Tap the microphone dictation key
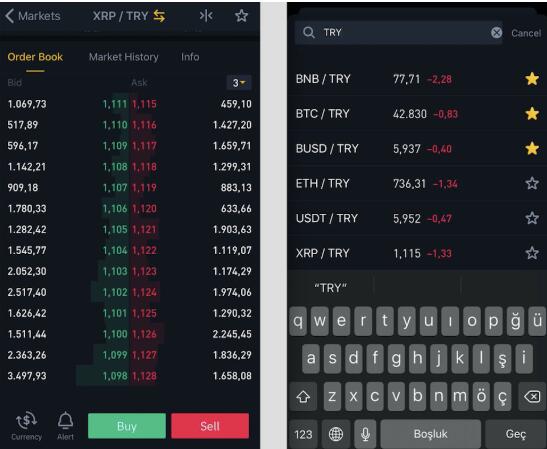 (x=365, y=434)
